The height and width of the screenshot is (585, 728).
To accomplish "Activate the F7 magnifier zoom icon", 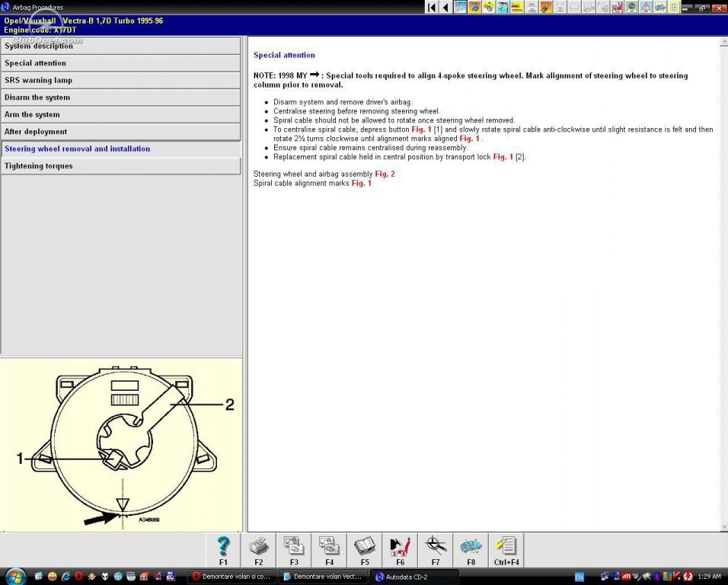I will click(x=435, y=550).
